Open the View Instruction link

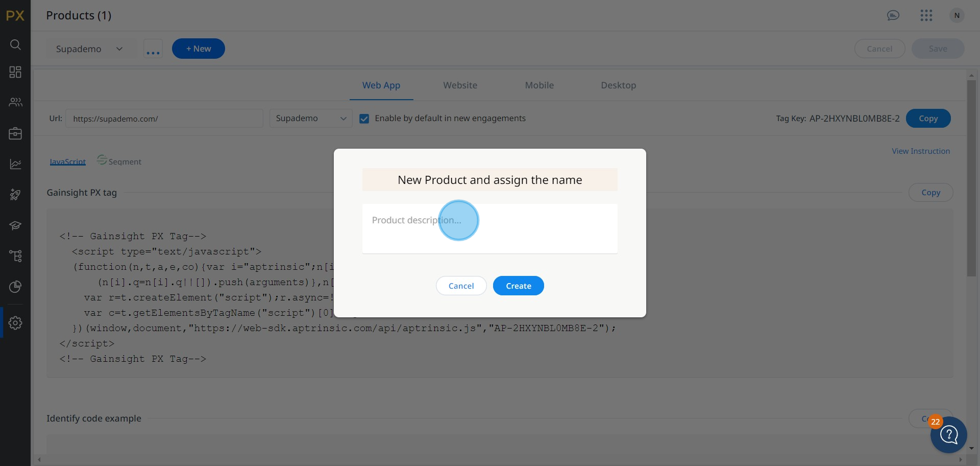(921, 151)
